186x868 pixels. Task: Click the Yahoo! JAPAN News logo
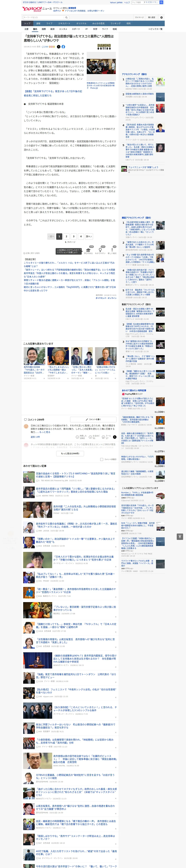pos(37,9)
